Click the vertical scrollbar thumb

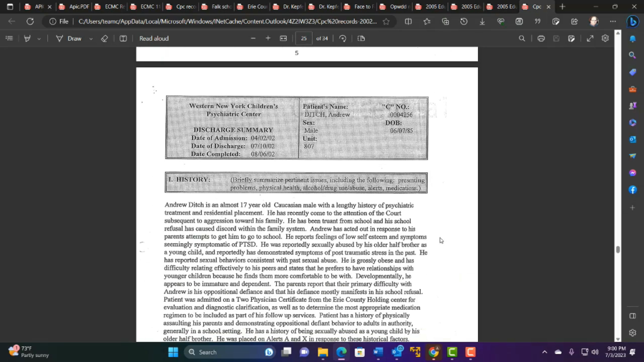618,249
